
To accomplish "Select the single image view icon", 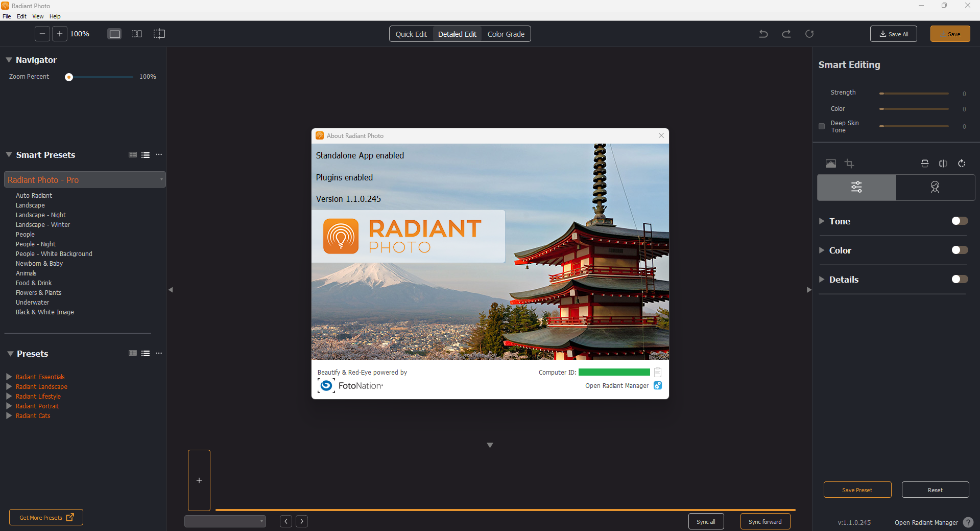I will point(115,34).
